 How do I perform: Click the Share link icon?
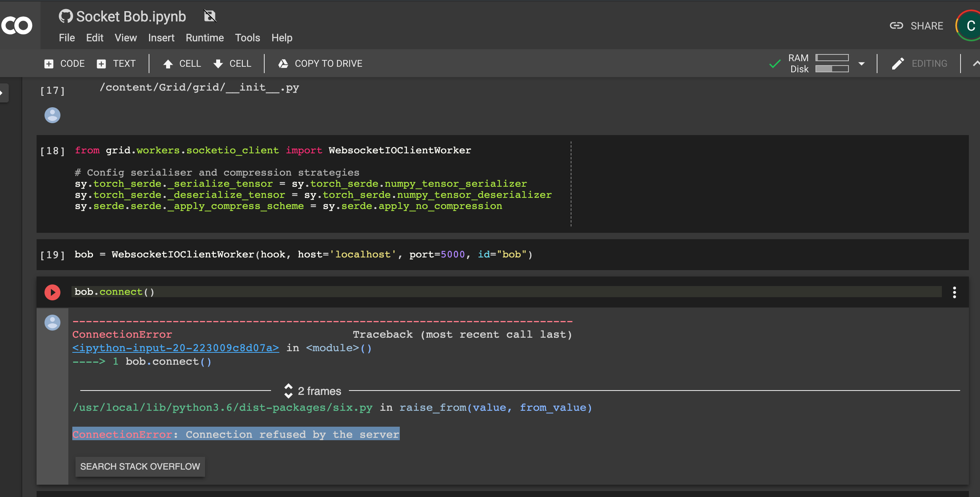coord(896,25)
